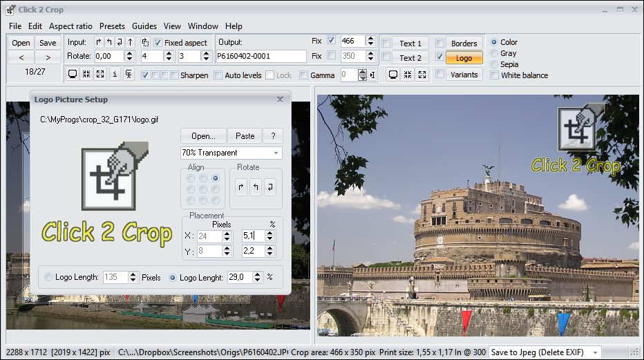Select the Sepia color mode

[x=494, y=64]
